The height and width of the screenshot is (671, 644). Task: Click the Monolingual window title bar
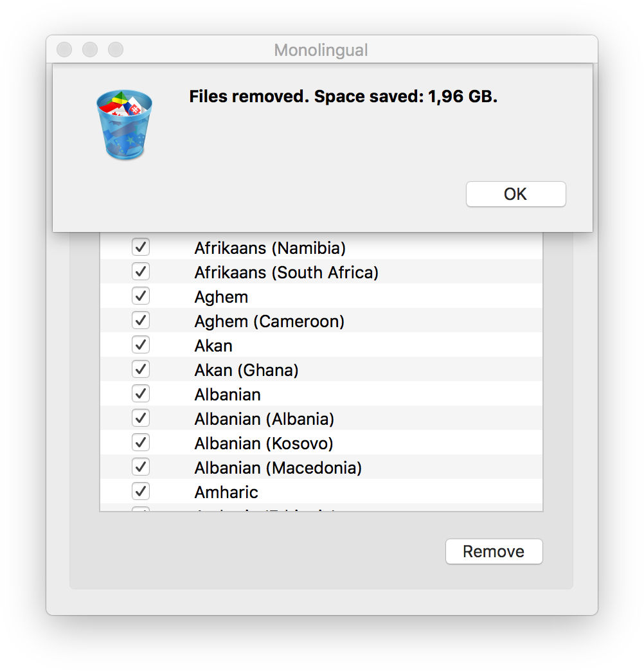322,49
